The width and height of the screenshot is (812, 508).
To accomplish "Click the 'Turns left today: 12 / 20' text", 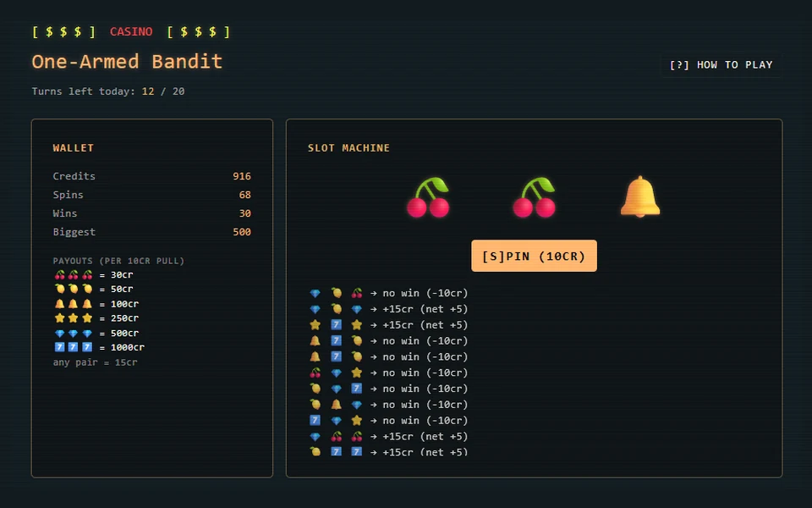I will 108,91.
